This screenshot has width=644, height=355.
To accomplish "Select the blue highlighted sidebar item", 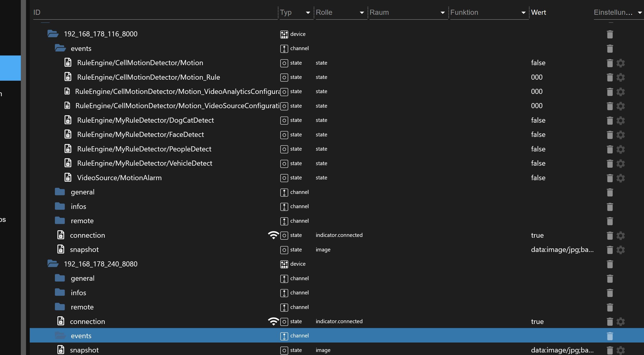I will click(x=10, y=68).
